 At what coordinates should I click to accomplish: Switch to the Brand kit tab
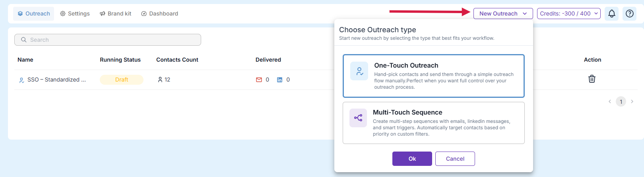[x=115, y=14]
